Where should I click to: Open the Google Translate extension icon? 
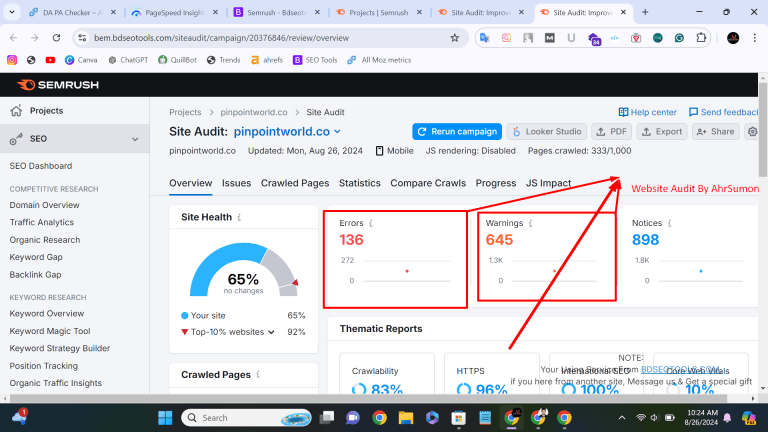click(484, 38)
